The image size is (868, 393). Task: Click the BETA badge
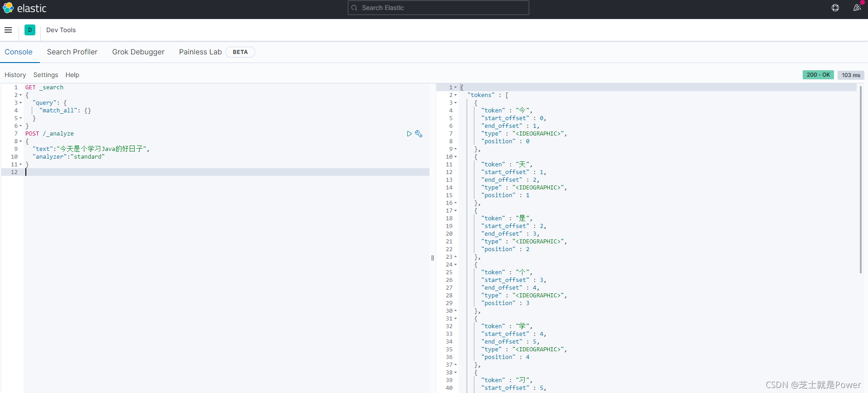tap(240, 52)
